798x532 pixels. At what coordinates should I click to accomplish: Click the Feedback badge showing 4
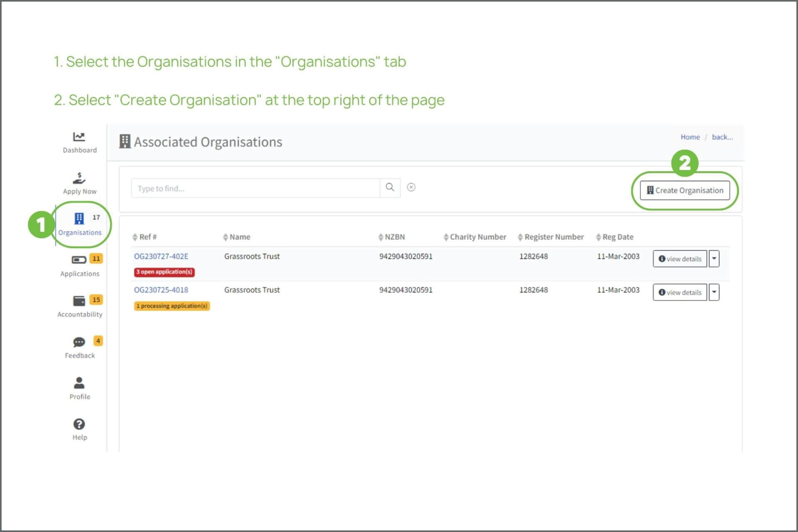98,341
